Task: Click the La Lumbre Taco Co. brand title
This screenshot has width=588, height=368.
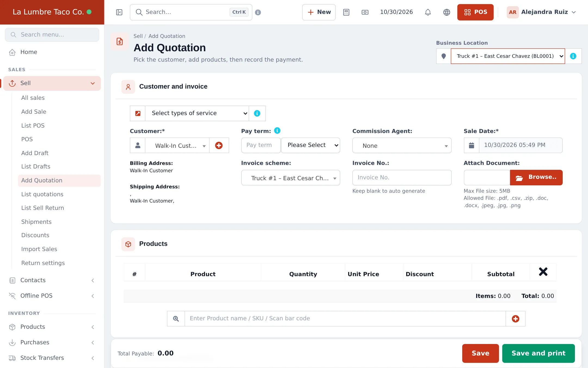Action: click(48, 12)
